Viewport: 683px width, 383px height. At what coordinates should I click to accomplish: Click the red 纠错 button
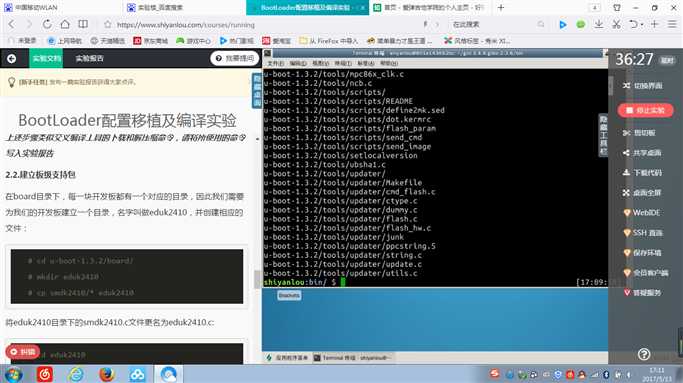pyautogui.click(x=22, y=352)
